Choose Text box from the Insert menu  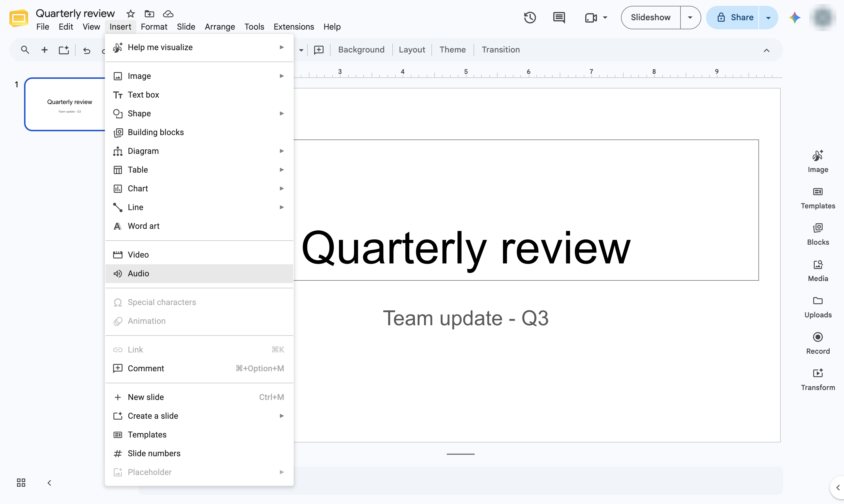[199, 95]
